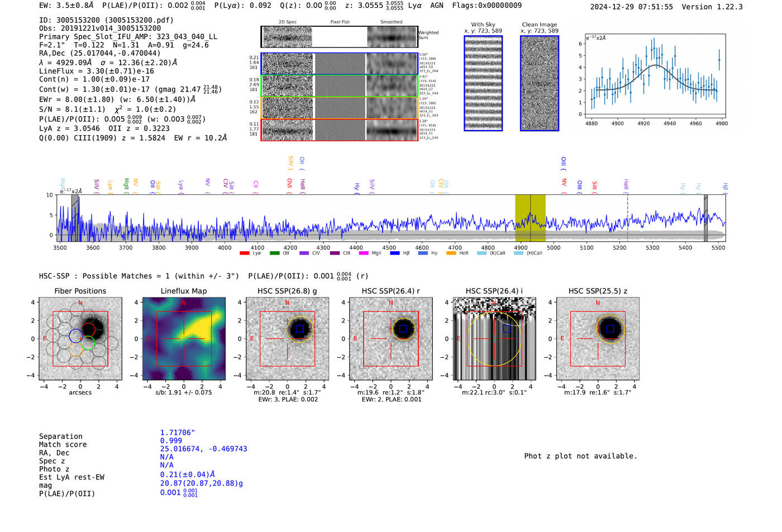Click the Flags:0x00000009 header text
The height and width of the screenshot is (532, 782).
click(487, 5)
